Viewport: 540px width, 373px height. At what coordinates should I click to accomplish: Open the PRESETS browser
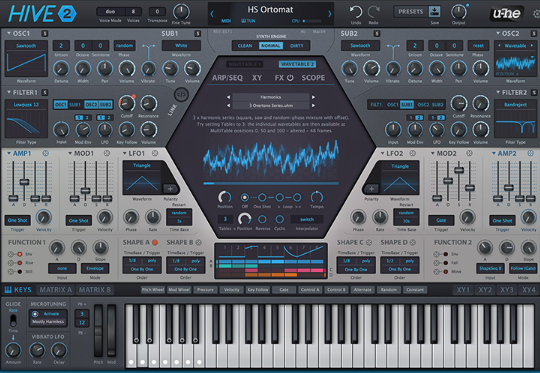(x=411, y=11)
